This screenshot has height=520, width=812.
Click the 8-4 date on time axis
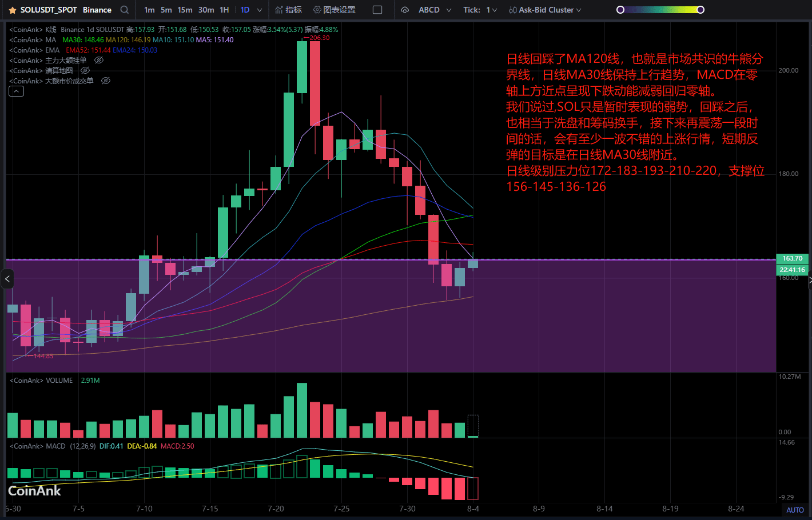473,509
